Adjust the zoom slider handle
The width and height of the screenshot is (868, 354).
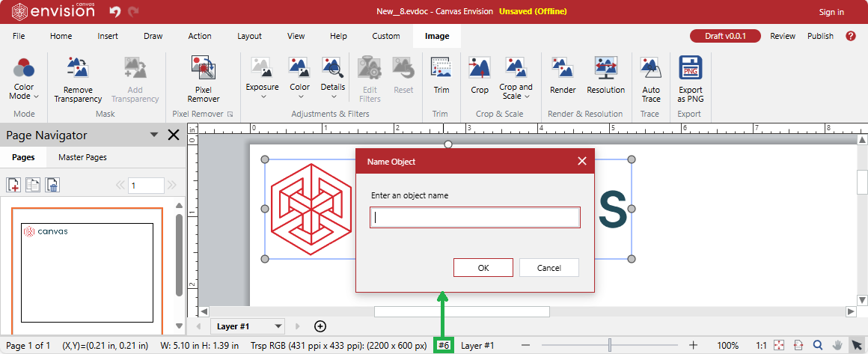coord(610,345)
